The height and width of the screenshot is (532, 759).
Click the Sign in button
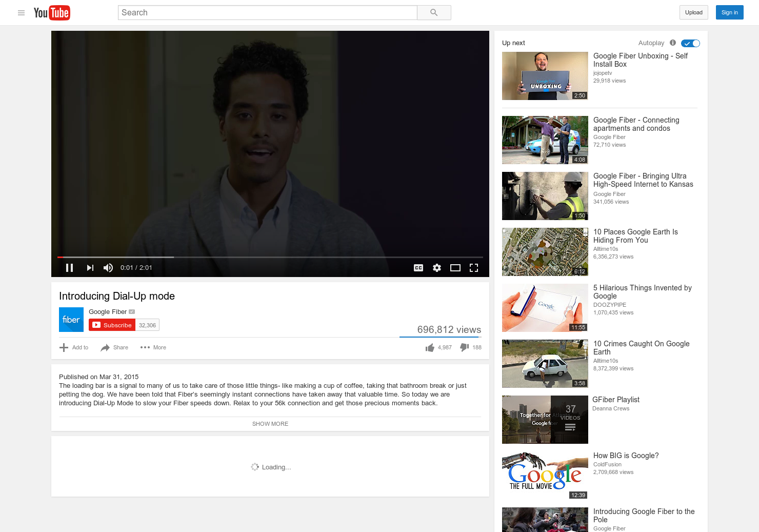[730, 13]
